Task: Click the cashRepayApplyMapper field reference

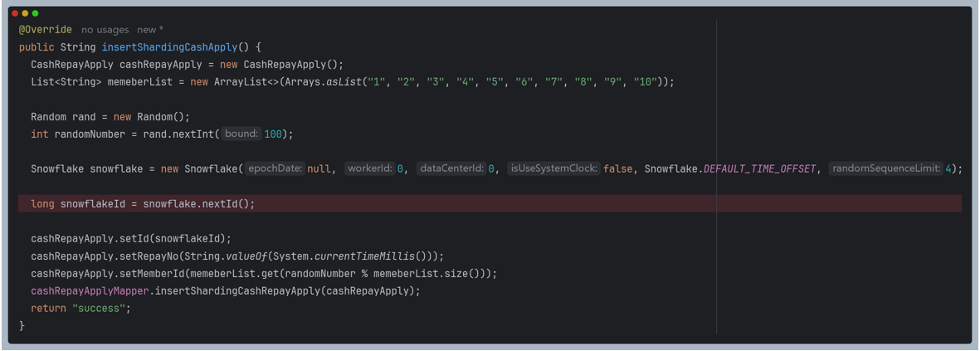Action: click(89, 291)
